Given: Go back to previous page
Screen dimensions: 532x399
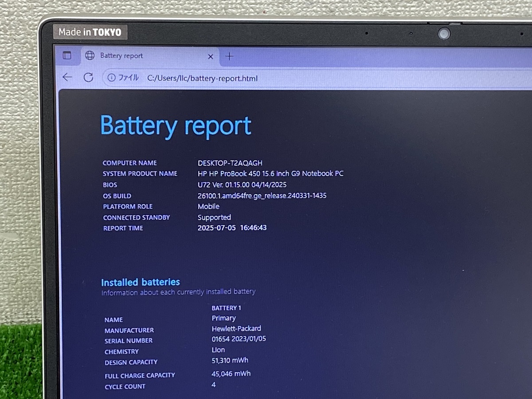Looking at the screenshot, I should click(x=67, y=77).
